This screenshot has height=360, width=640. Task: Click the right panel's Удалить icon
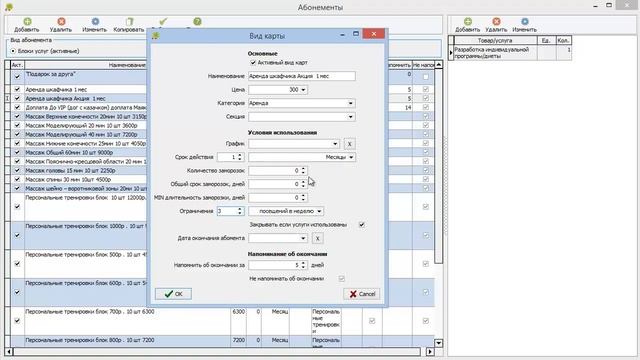496,22
